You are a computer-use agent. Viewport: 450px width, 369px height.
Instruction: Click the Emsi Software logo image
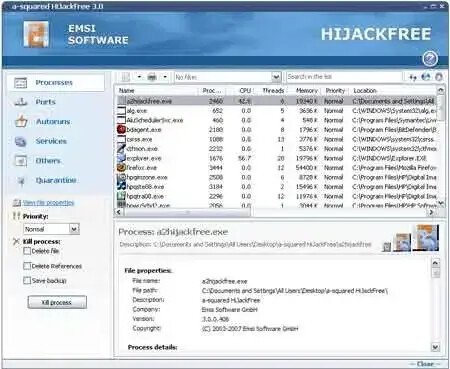tap(36, 34)
